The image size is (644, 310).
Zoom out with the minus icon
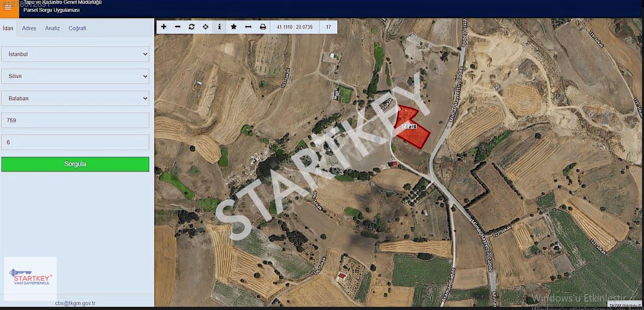(178, 27)
